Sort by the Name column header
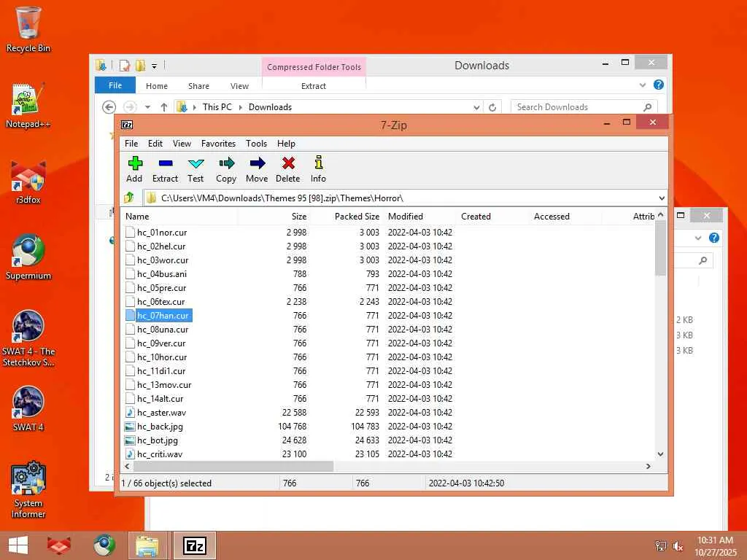 pos(179,216)
